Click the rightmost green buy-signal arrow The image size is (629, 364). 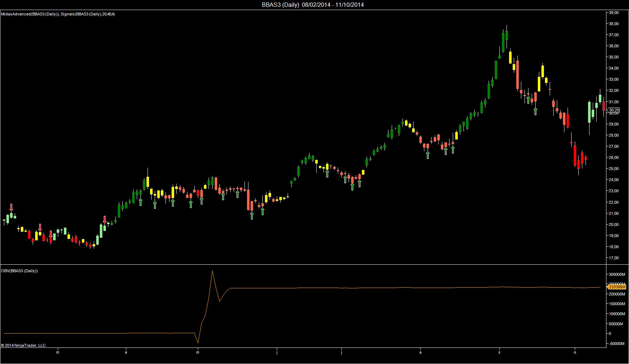coord(535,111)
